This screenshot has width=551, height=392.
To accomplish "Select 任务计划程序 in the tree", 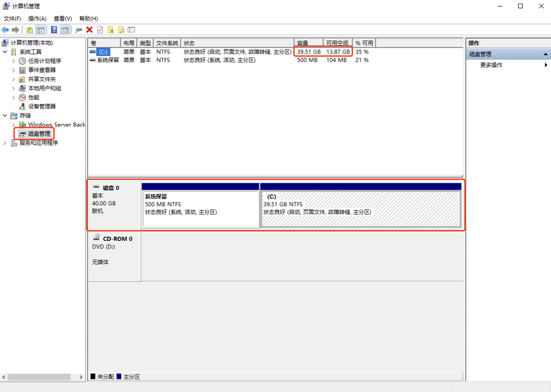I will coord(45,61).
